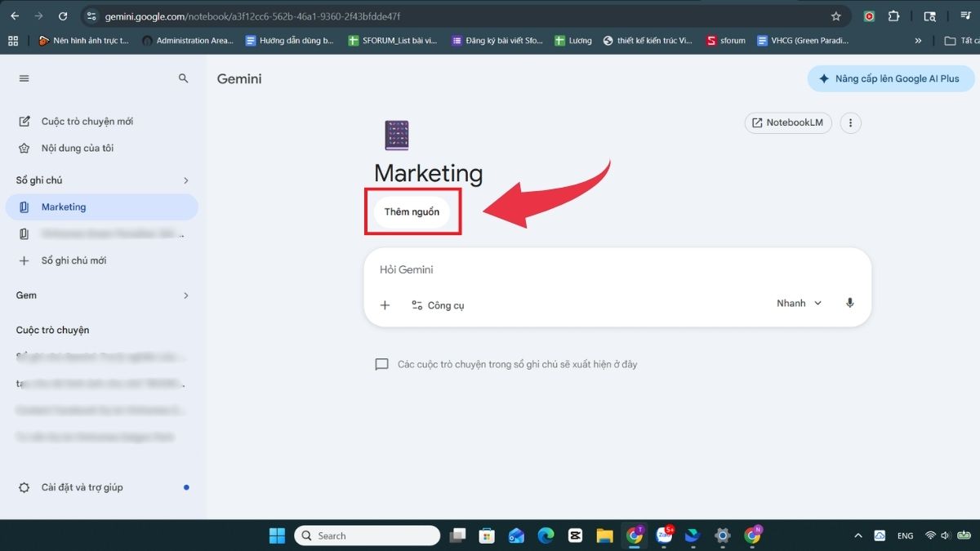Select the Marketing notebook in sidebar
The height and width of the screenshot is (551, 980).
[102, 207]
